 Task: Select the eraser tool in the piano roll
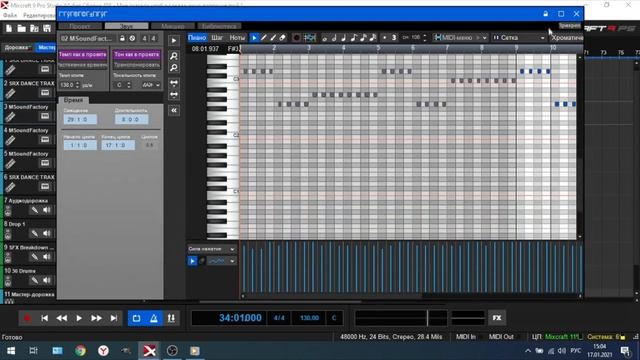[x=282, y=38]
